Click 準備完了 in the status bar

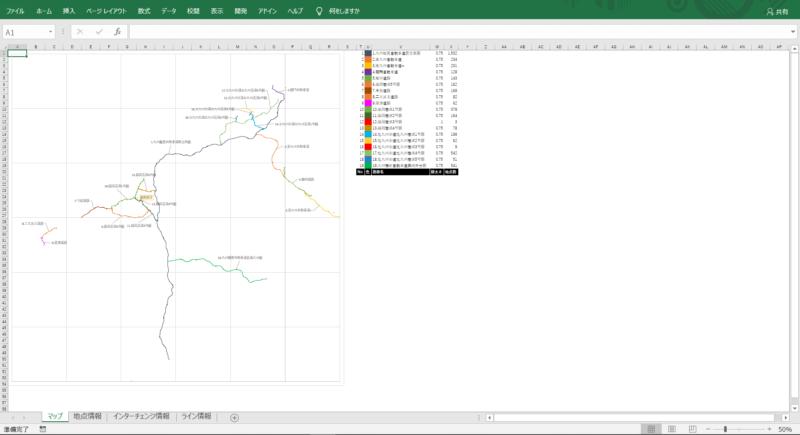click(x=16, y=429)
